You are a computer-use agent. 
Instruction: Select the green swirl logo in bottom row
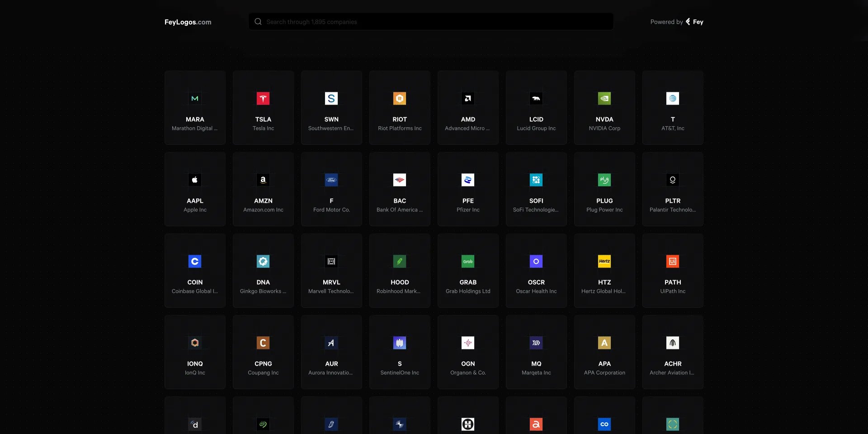(263, 424)
